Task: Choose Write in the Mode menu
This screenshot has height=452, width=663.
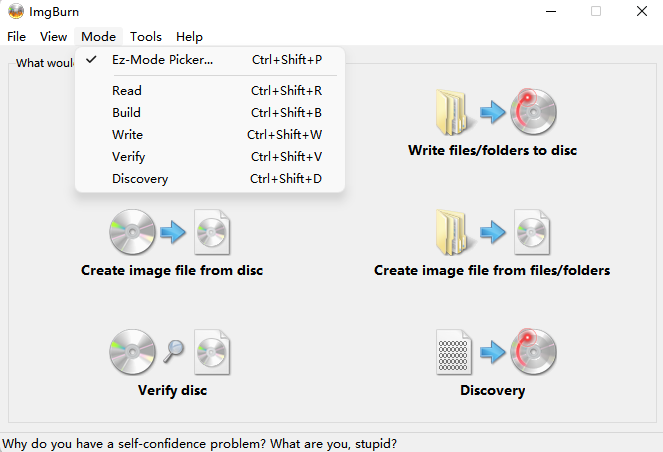Action: click(x=127, y=135)
